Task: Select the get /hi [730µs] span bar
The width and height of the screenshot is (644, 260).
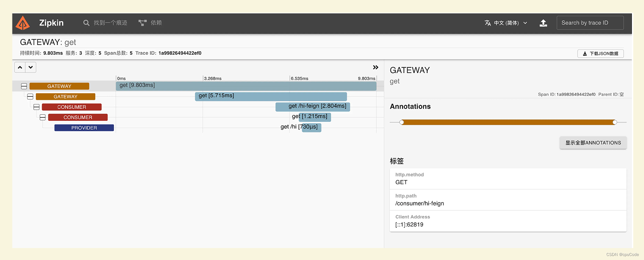Action: tap(312, 127)
